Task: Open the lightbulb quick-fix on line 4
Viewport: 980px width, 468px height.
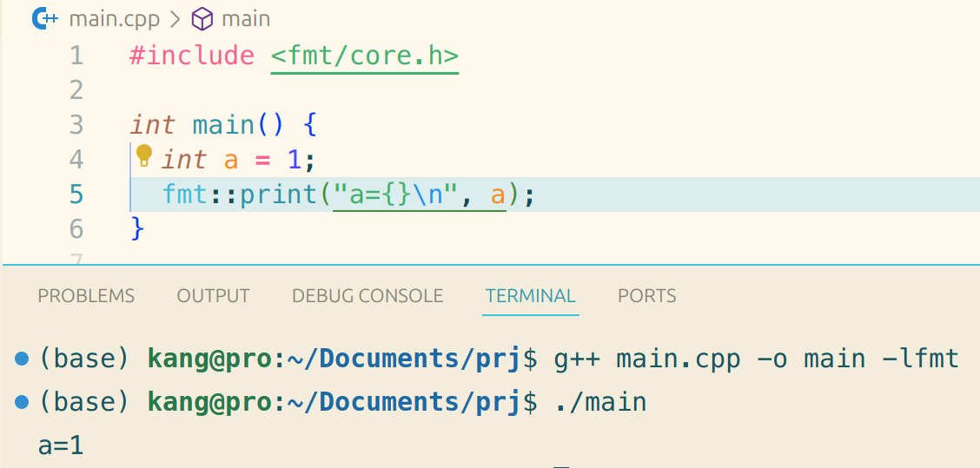Action: tap(144, 155)
